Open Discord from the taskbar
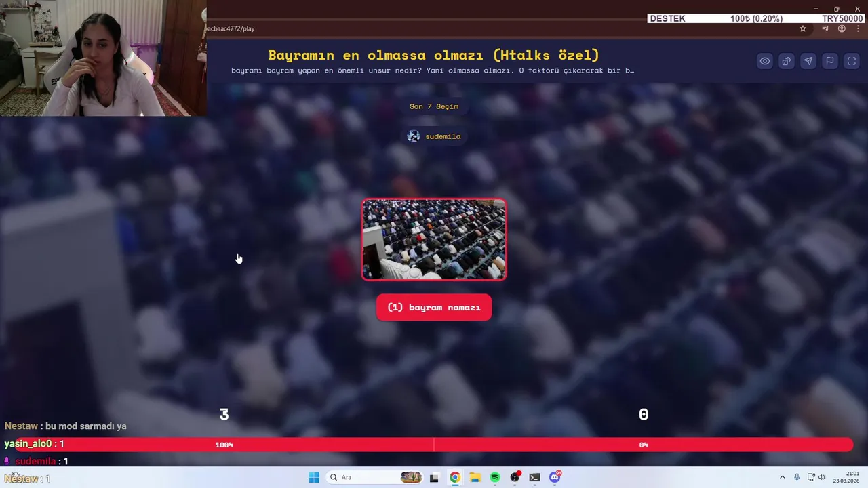Image resolution: width=868 pixels, height=488 pixels. pyautogui.click(x=555, y=477)
